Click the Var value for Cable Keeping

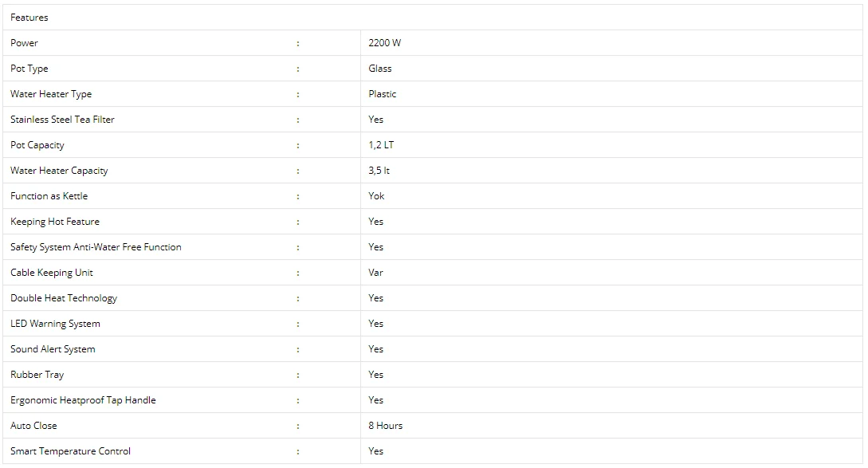tap(375, 273)
